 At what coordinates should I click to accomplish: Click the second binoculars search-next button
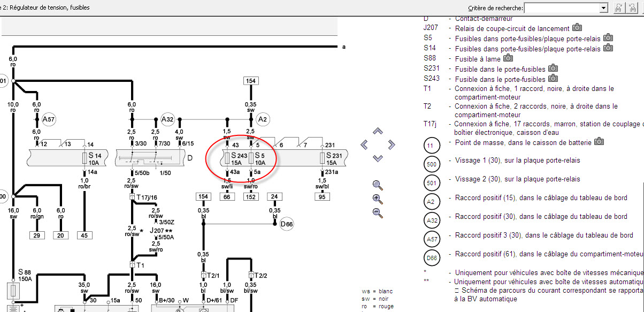pyautogui.click(x=634, y=7)
